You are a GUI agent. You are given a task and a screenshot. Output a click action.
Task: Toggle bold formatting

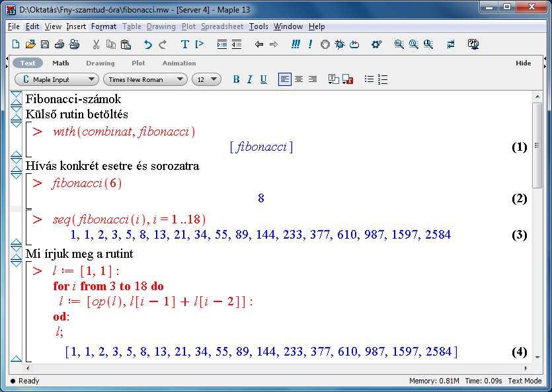236,79
